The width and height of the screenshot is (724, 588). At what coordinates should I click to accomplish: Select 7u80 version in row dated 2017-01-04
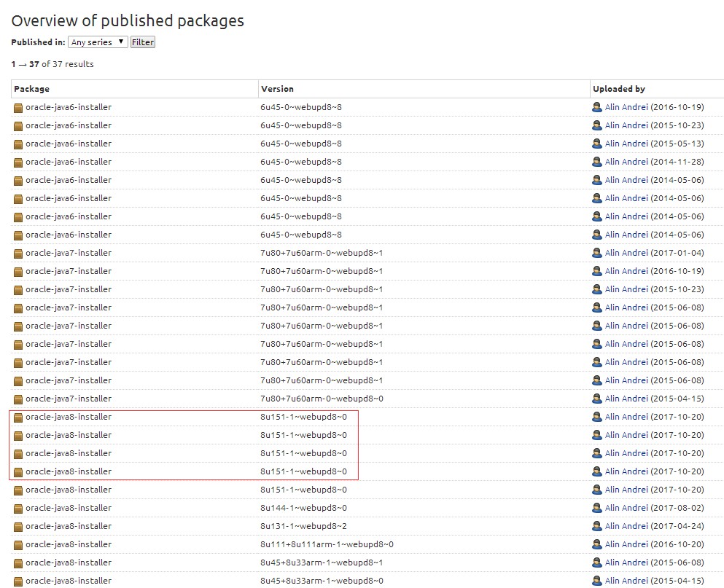point(322,253)
